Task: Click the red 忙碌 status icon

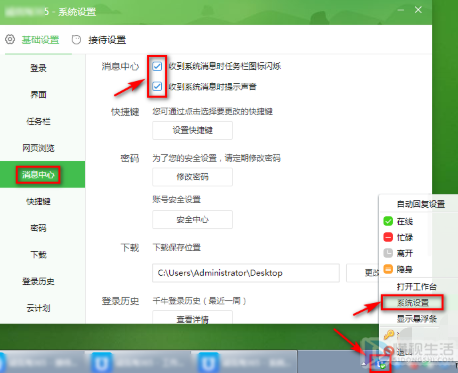Action: (x=388, y=237)
